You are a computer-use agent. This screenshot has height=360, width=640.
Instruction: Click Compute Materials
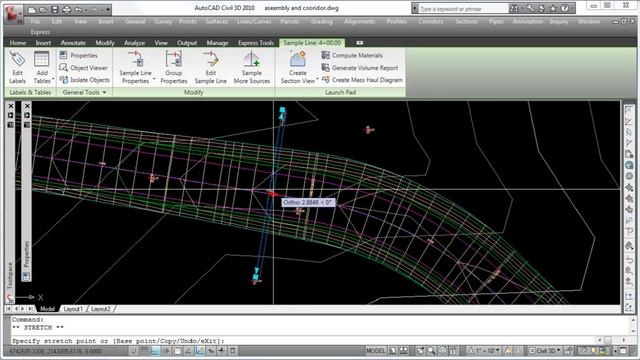click(352, 55)
